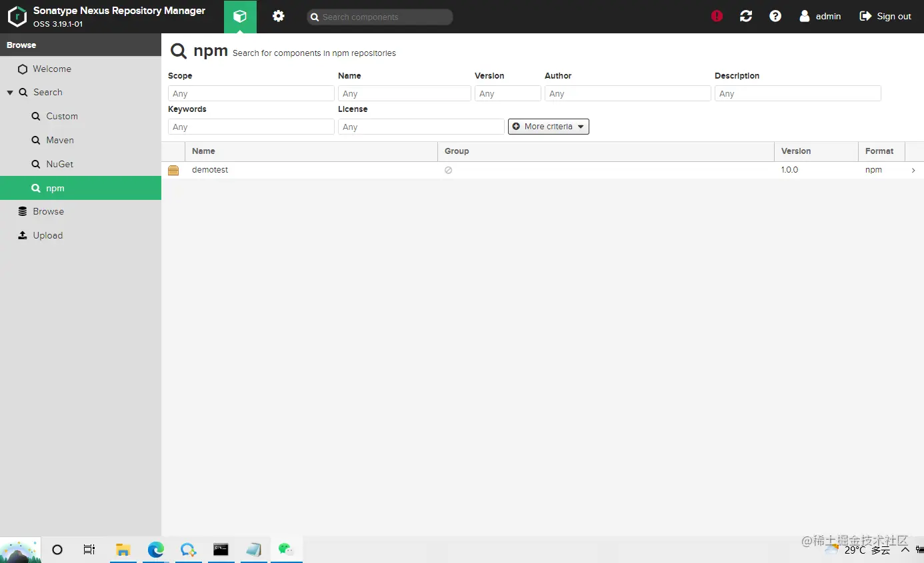The height and width of the screenshot is (563, 924).
Task: Open the More criteria dropdown
Action: pos(549,127)
